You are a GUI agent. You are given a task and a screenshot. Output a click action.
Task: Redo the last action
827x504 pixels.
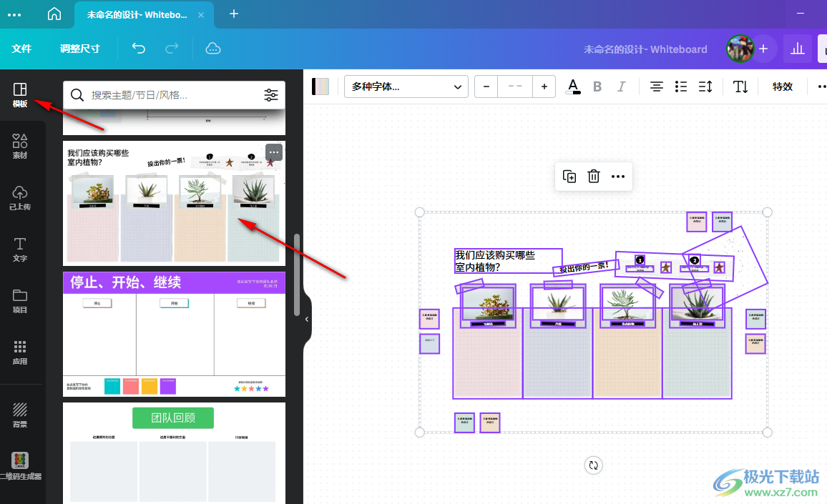[172, 49]
